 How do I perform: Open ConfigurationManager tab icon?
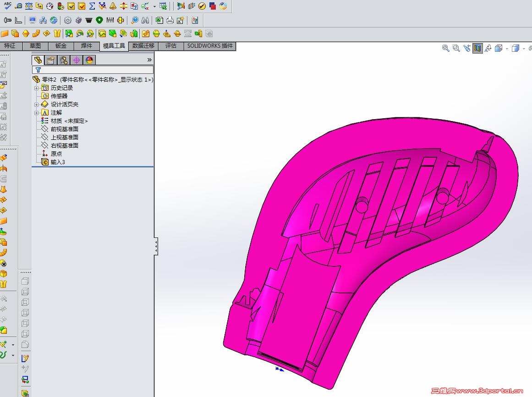[63, 60]
